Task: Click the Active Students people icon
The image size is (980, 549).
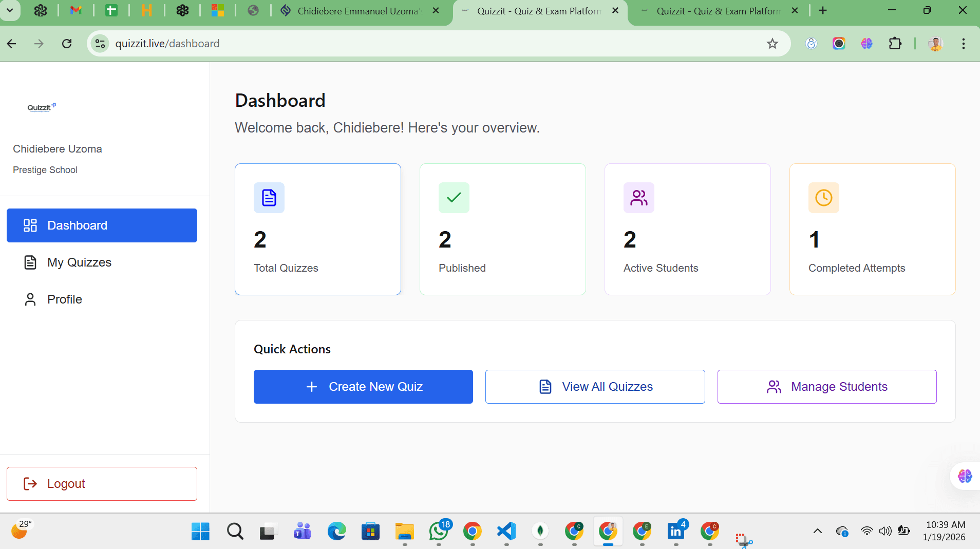Action: pos(638,198)
